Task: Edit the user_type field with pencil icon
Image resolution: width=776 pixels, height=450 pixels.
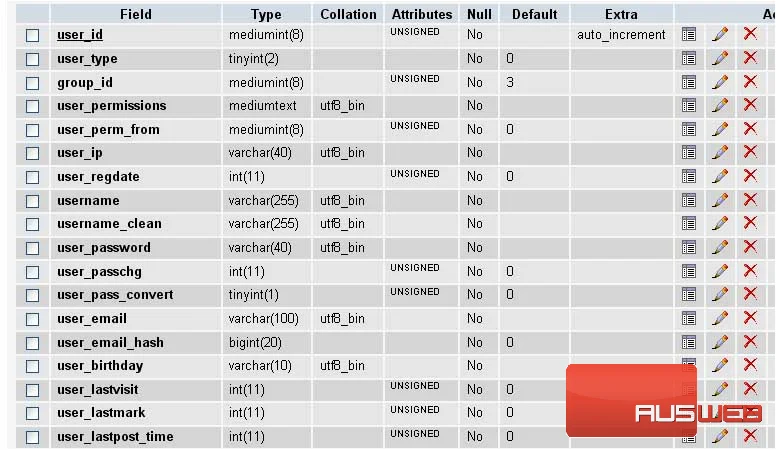Action: pyautogui.click(x=720, y=58)
